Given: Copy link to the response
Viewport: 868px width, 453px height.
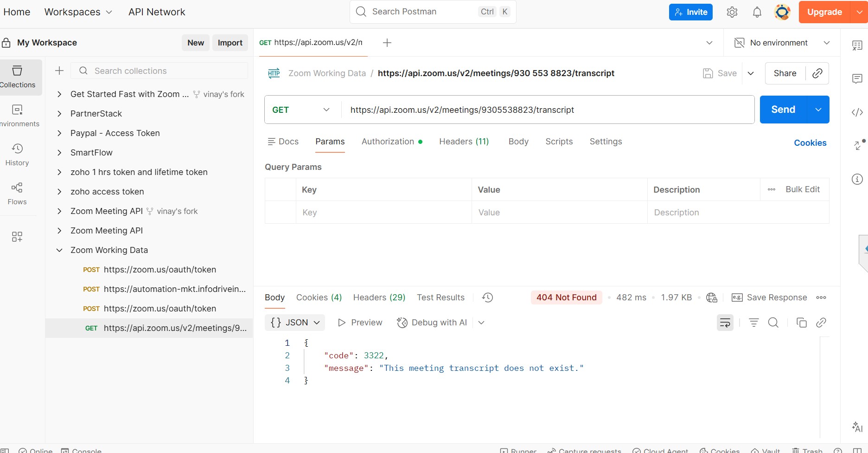Looking at the screenshot, I should pos(821,323).
